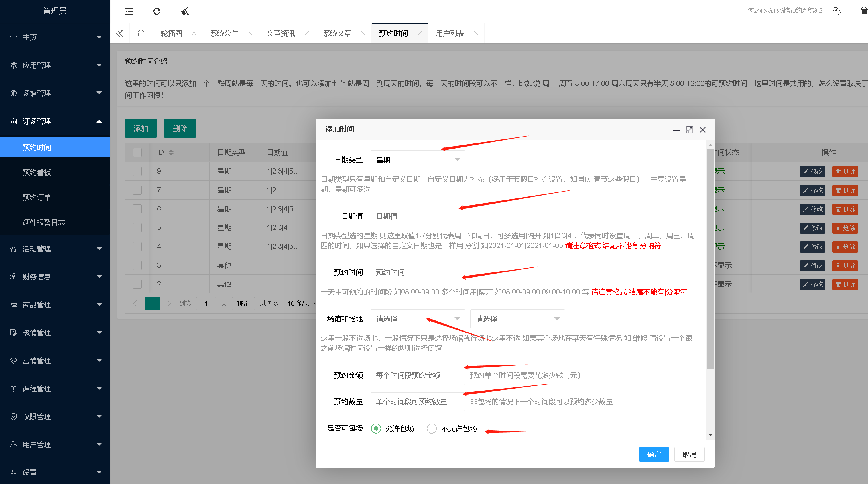Close the 系统公告 tab
This screenshot has width=868, height=484.
(x=250, y=33)
